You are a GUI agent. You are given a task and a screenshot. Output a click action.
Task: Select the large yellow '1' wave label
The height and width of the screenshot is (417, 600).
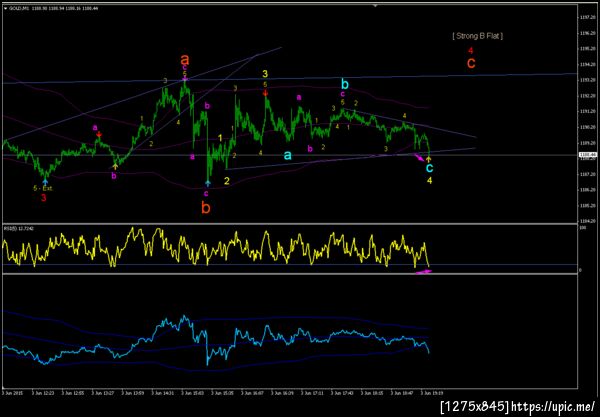[220, 138]
